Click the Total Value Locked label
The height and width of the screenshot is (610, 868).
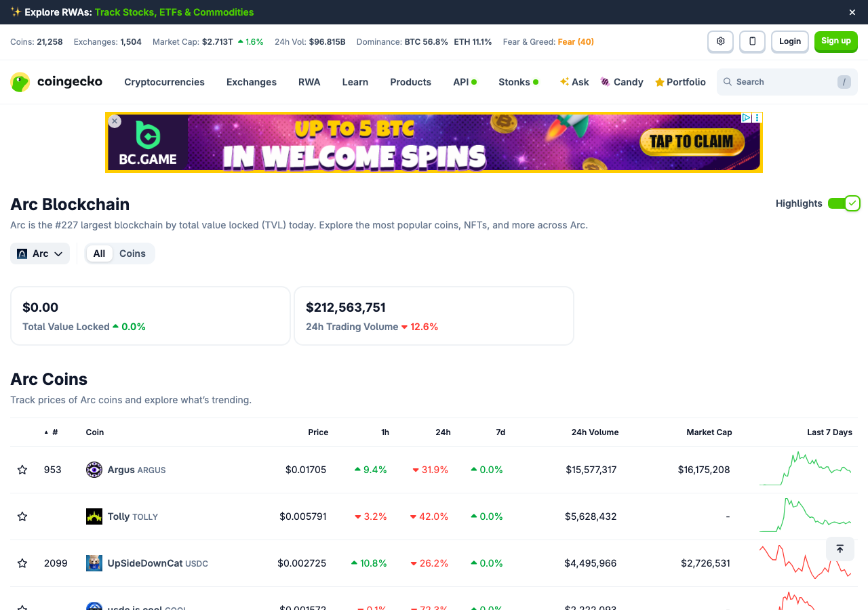(x=66, y=327)
